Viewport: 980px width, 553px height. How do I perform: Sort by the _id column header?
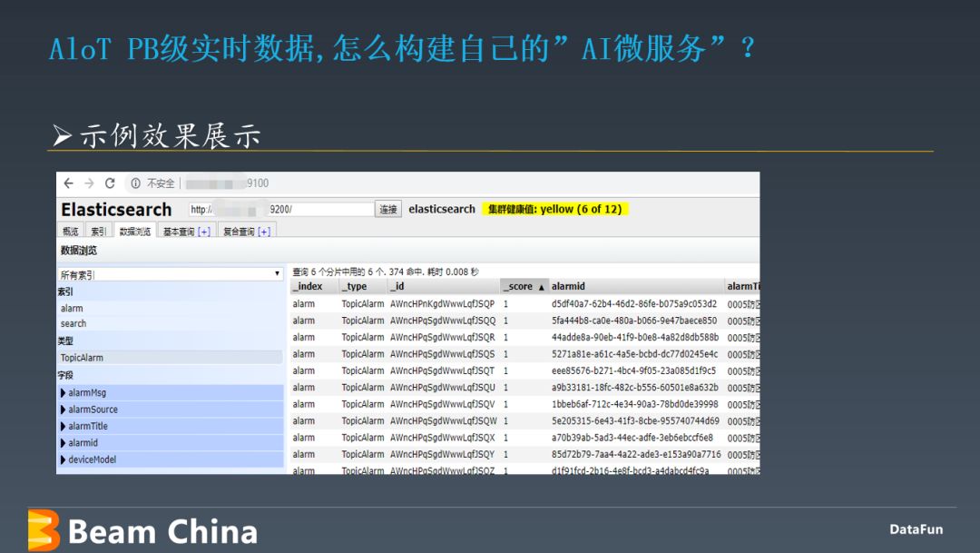(x=444, y=286)
